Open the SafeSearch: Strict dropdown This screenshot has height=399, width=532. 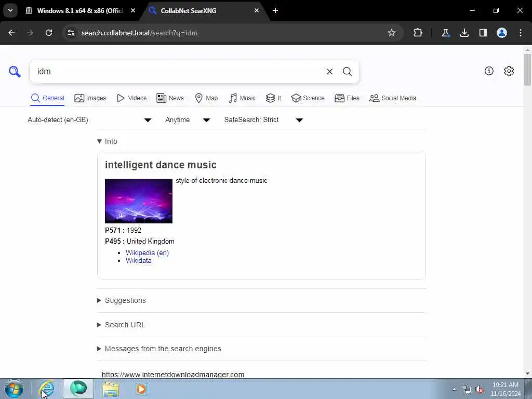pyautogui.click(x=263, y=120)
